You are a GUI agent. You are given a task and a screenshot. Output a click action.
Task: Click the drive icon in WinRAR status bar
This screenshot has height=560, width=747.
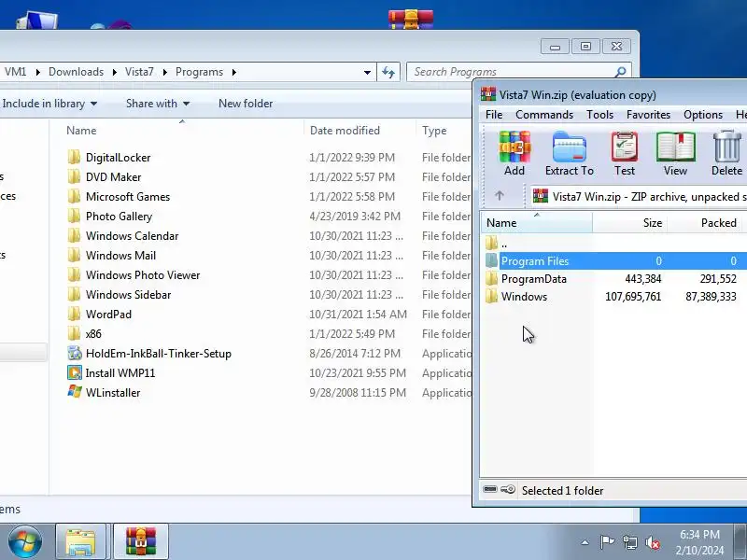click(x=490, y=489)
